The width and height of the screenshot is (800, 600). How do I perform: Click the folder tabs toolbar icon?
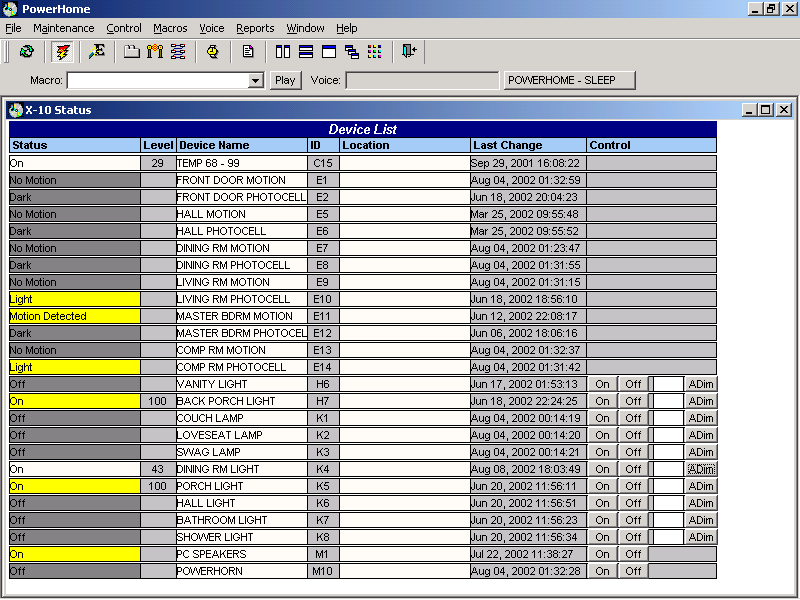click(132, 52)
